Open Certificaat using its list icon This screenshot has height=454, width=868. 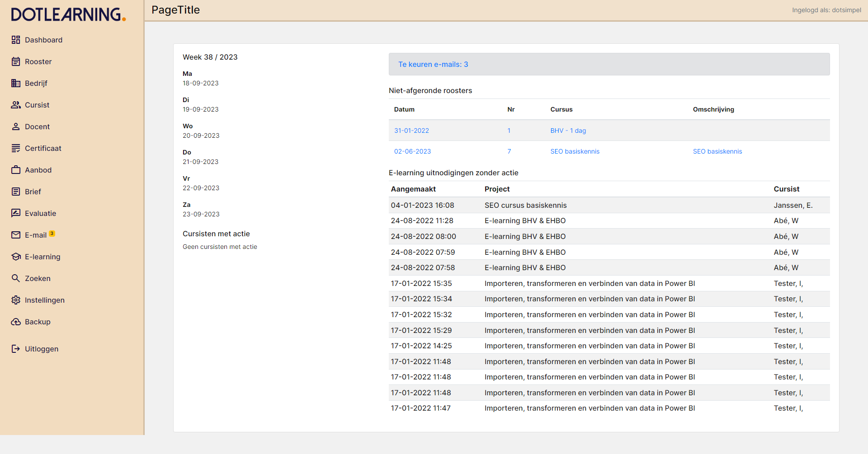pyautogui.click(x=16, y=148)
